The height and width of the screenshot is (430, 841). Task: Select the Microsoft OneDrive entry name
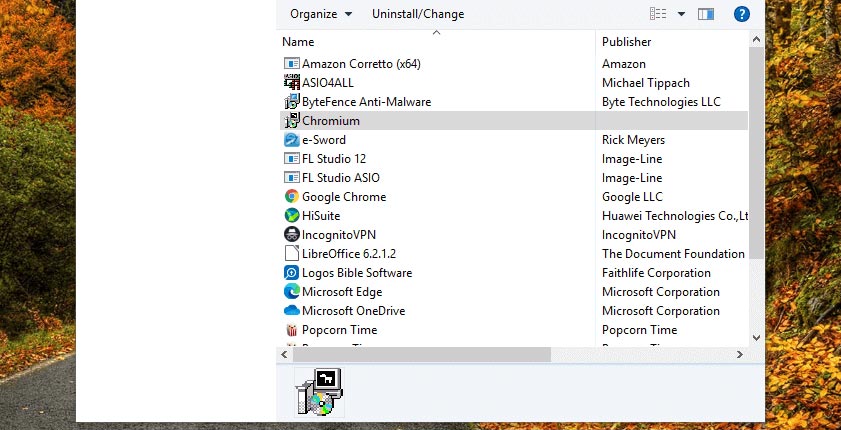(353, 310)
